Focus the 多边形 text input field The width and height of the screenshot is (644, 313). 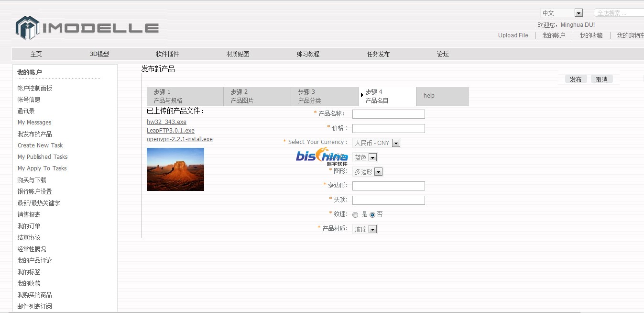click(x=389, y=186)
